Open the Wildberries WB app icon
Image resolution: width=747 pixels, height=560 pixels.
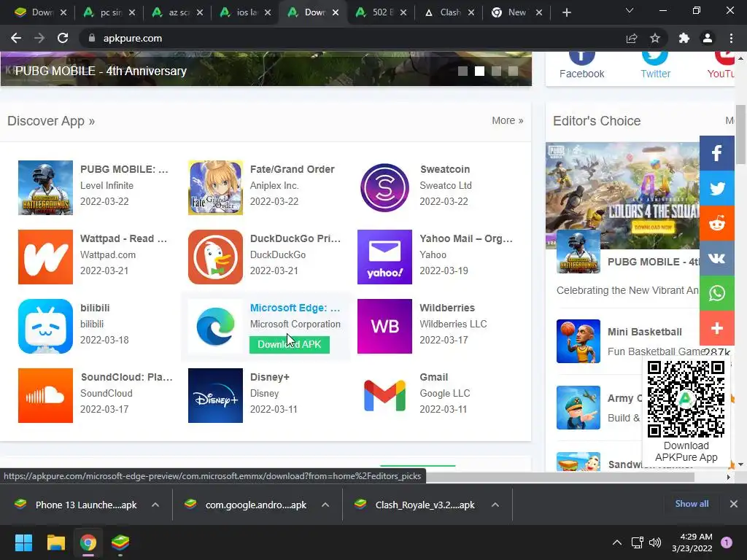coord(384,326)
